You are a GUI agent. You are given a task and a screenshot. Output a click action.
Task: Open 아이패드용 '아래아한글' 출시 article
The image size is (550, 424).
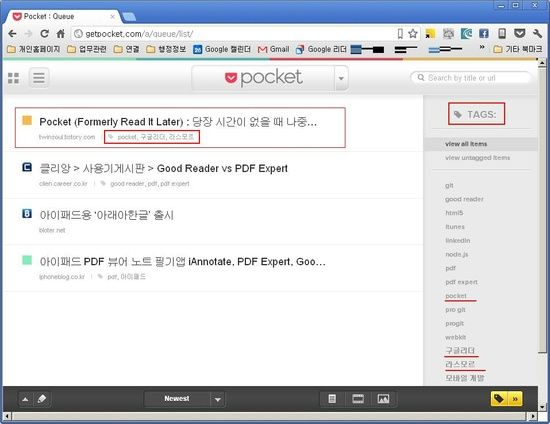pos(107,215)
